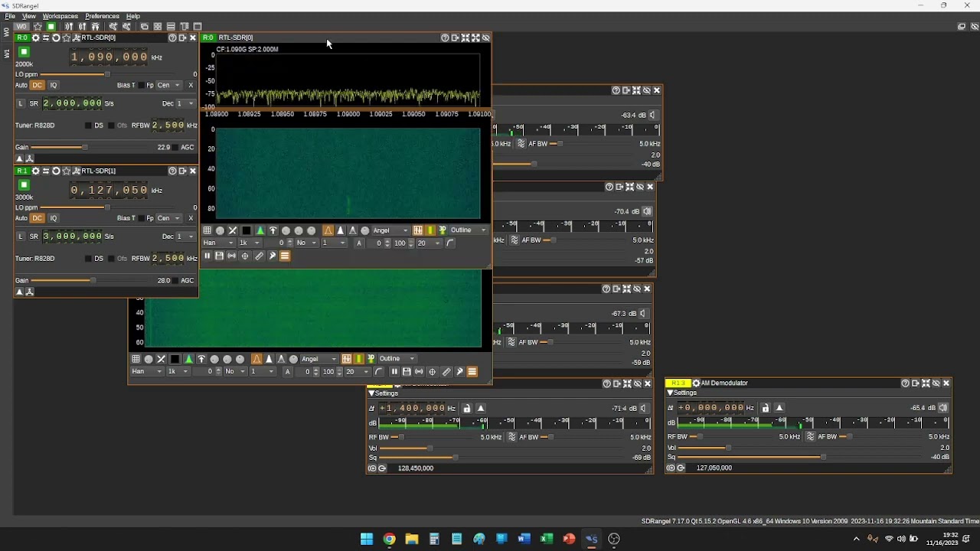The width and height of the screenshot is (980, 551).
Task: Open Fp position dropdown on RTL-SDR[0]
Action: pos(169,85)
